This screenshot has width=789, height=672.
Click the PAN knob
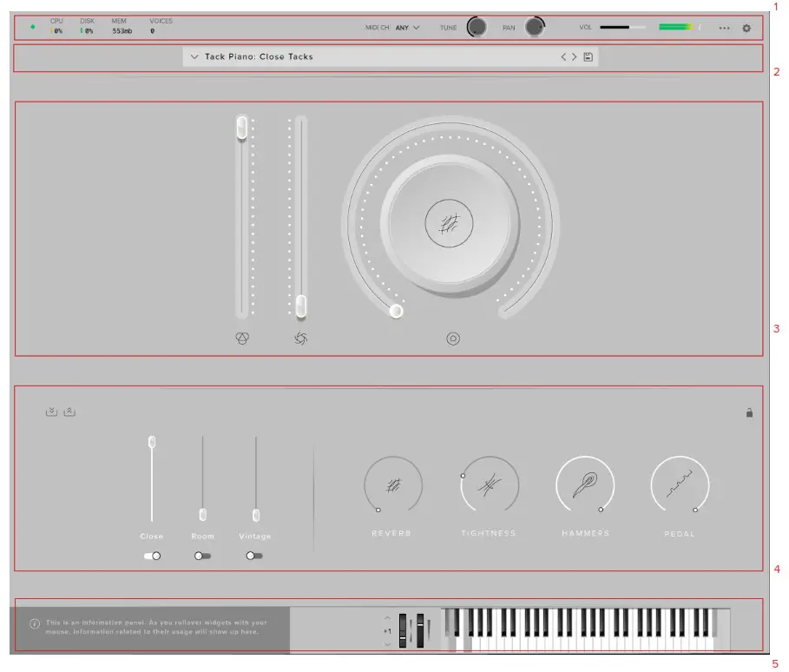coord(535,27)
